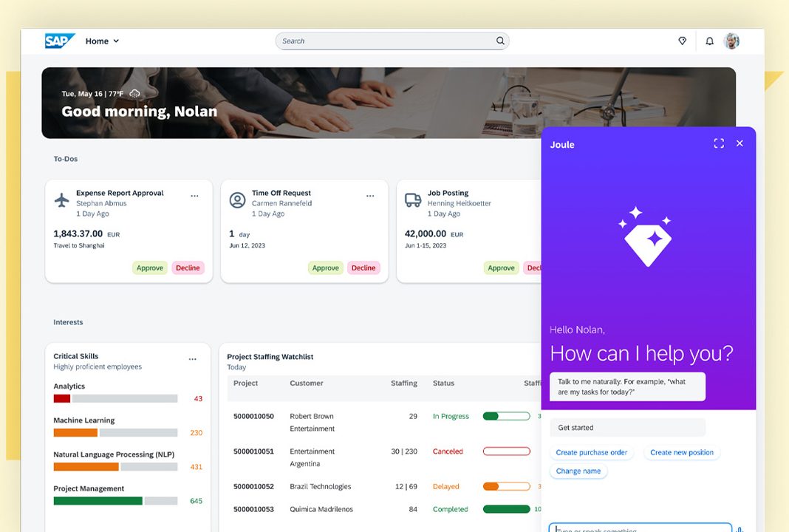Open the Critical Skills card options menu
This screenshot has width=789, height=532.
[x=193, y=359]
